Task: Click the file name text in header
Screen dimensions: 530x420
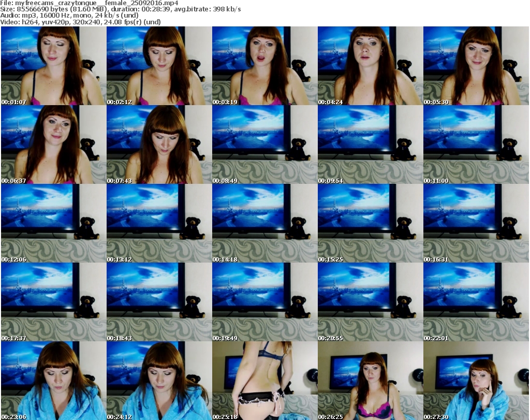Action: coord(90,3)
